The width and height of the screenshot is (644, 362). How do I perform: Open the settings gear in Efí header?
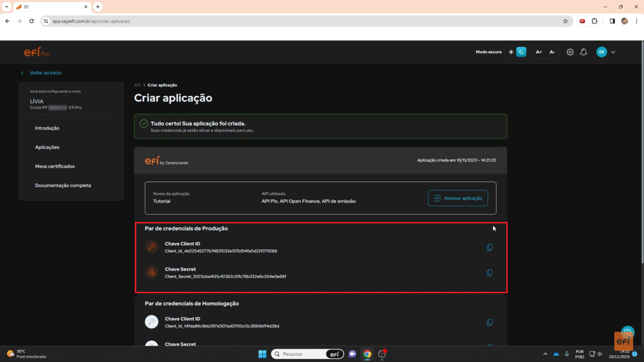click(x=570, y=52)
